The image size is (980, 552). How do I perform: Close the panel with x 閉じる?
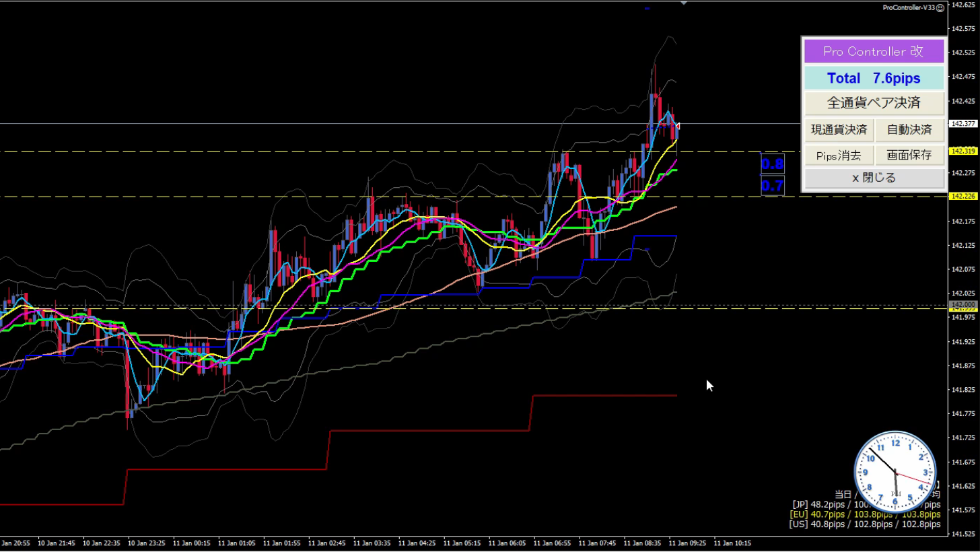pos(874,178)
